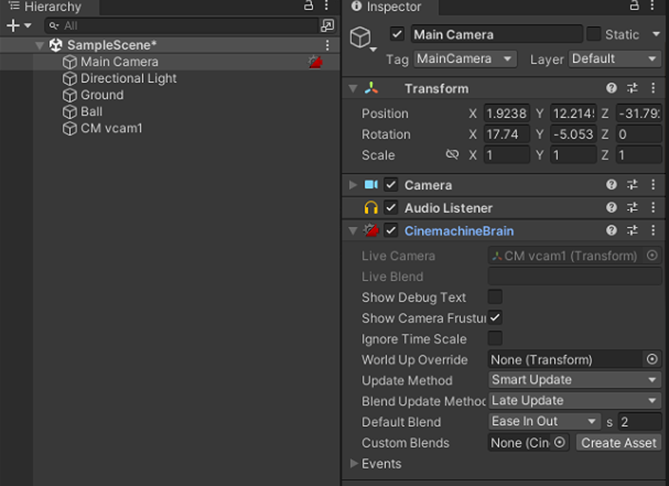Click the Main Camera name field
Screen dimensions: 669x486
(x=497, y=34)
